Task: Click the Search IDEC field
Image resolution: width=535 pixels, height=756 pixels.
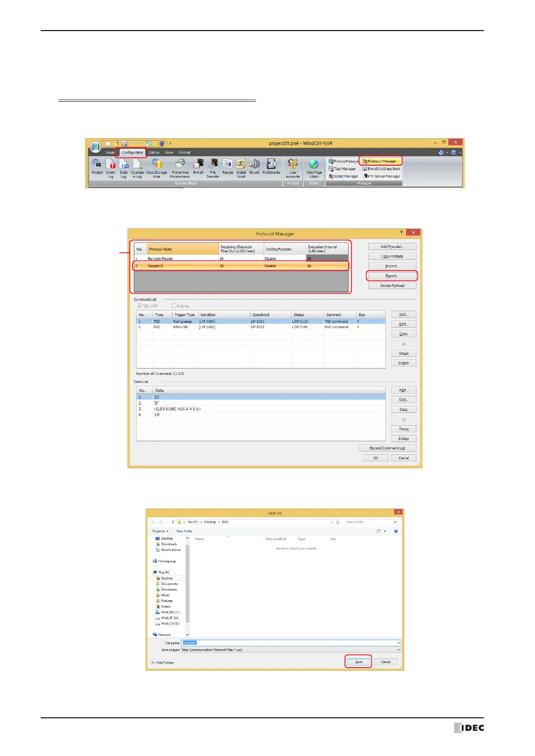Action: [371, 522]
